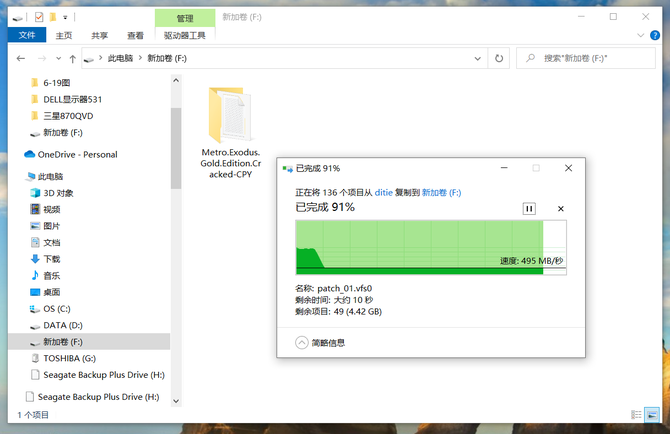Close the copy progress dialog window
The width and height of the screenshot is (670, 434).
pyautogui.click(x=568, y=168)
